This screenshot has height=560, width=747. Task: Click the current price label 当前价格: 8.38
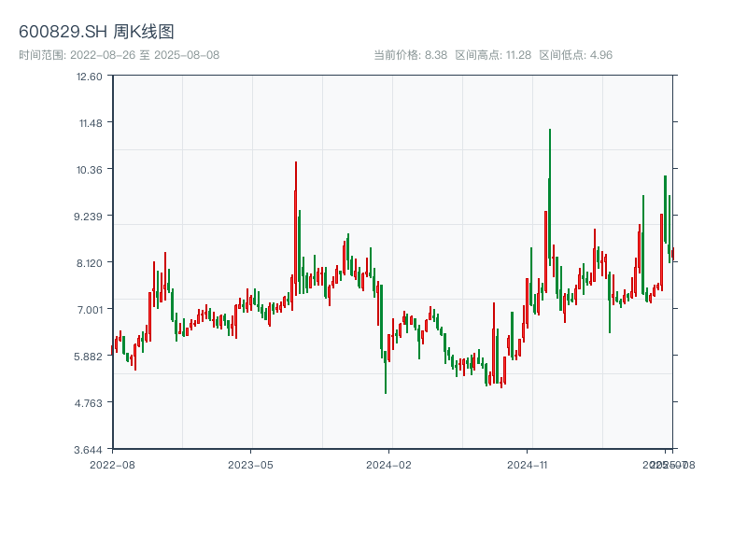[410, 55]
